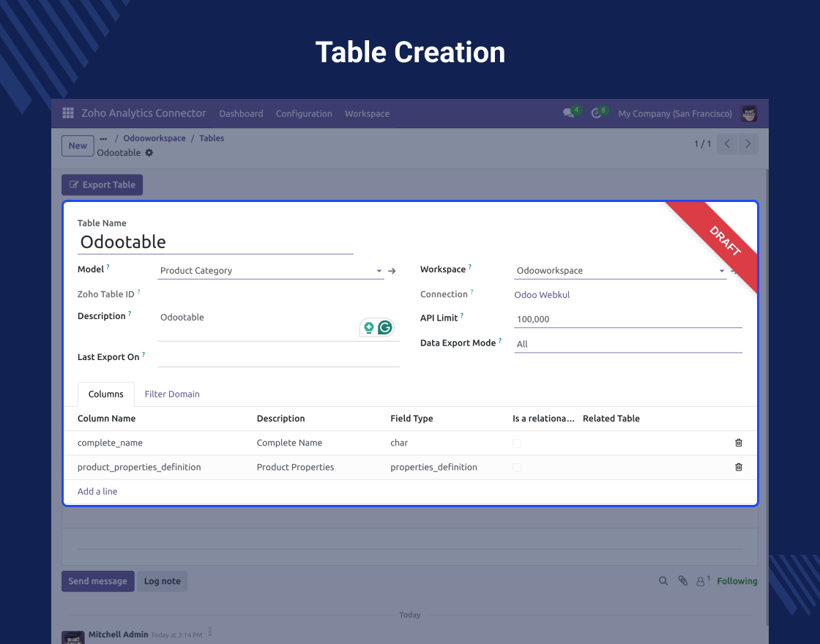Click the Description text area

(x=278, y=325)
